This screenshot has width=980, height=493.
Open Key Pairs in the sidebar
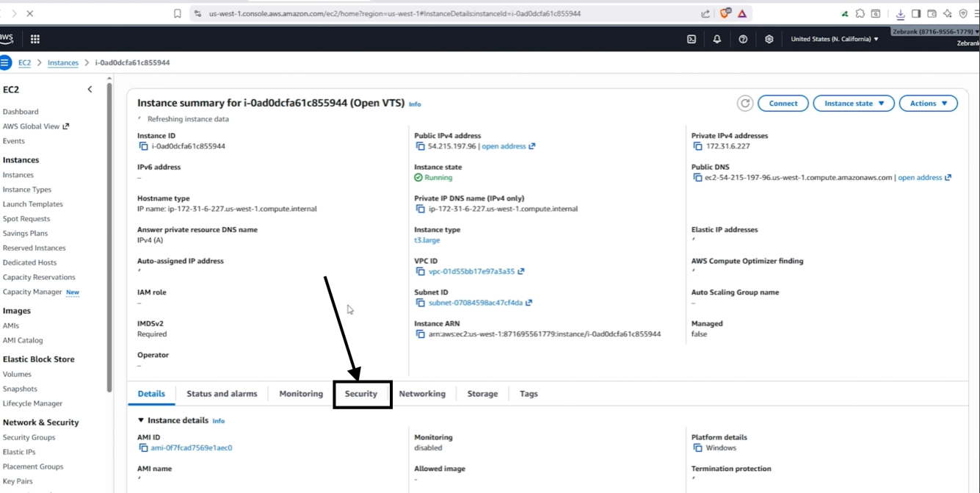point(18,481)
